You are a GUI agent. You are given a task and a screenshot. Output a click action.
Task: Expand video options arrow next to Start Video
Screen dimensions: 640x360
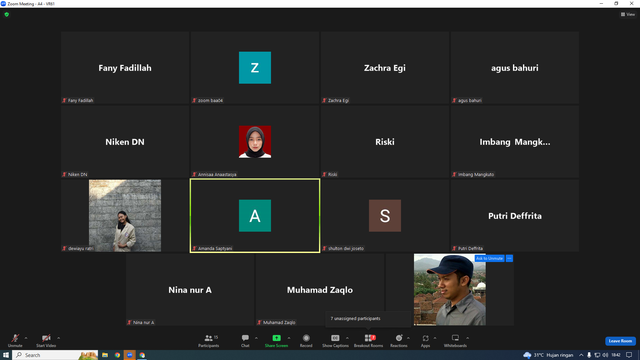[58, 338]
